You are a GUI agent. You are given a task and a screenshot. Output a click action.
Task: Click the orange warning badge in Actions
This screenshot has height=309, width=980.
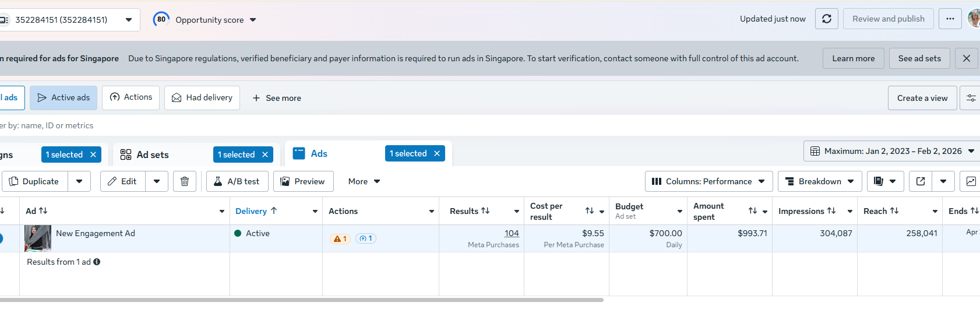340,238
